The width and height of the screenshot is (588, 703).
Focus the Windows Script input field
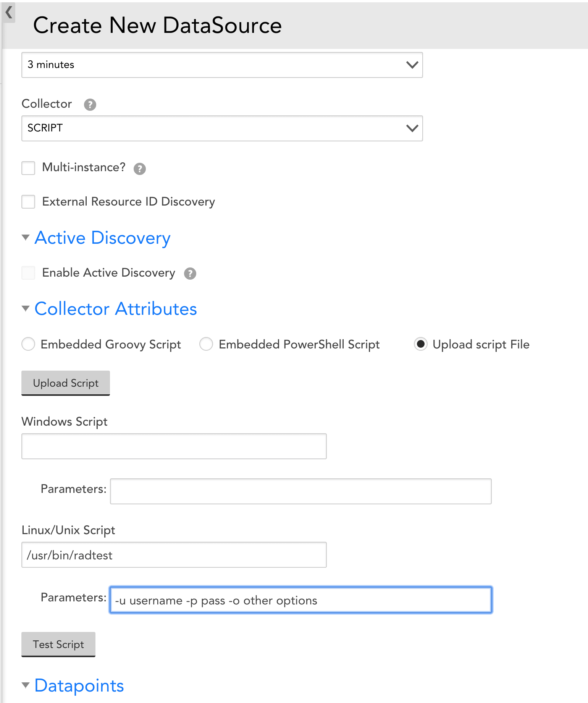[174, 446]
